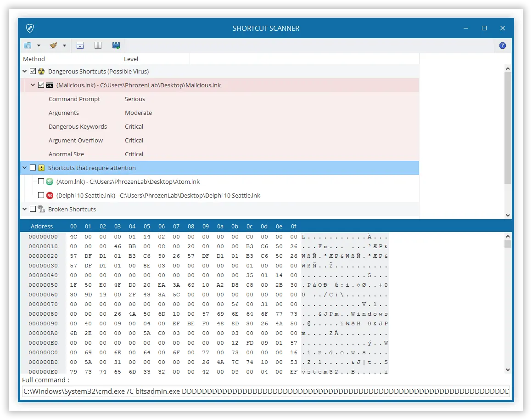
Task: Click the radioactive Dangerous Shortcuts icon
Action: click(41, 71)
